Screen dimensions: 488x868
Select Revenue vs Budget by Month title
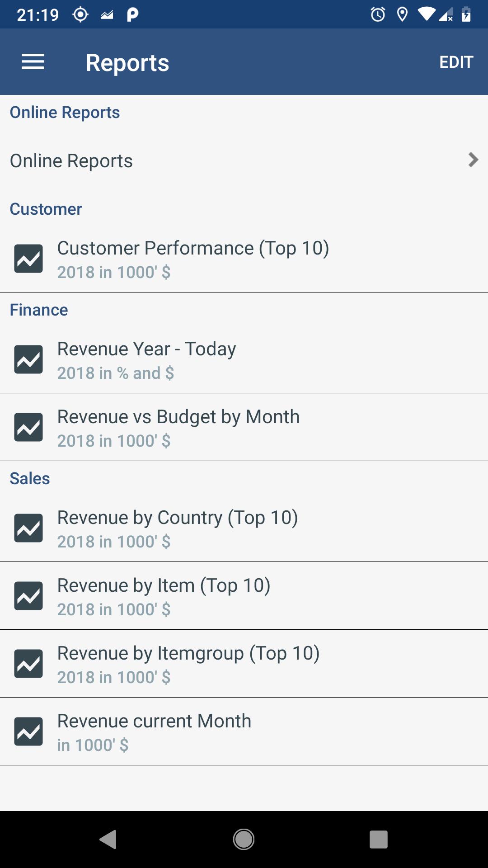coord(178,417)
